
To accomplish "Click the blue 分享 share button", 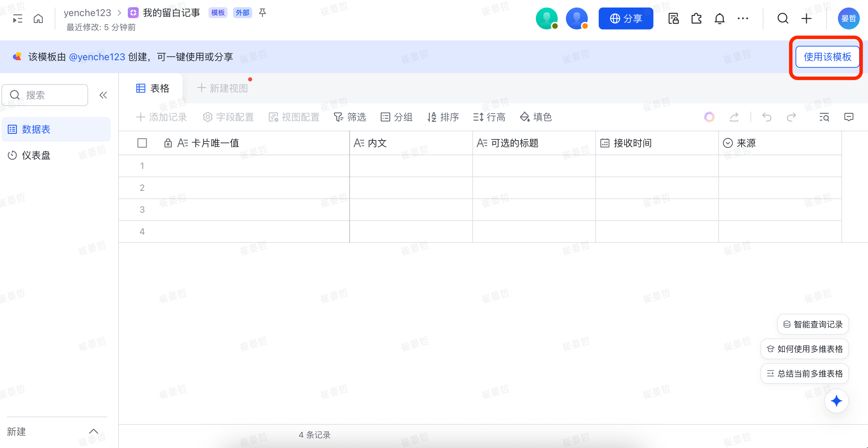I will [x=626, y=18].
